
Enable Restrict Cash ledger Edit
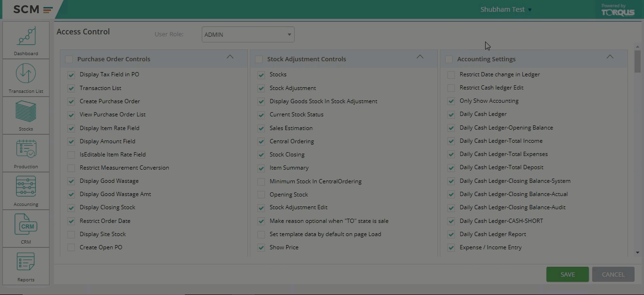(x=451, y=88)
